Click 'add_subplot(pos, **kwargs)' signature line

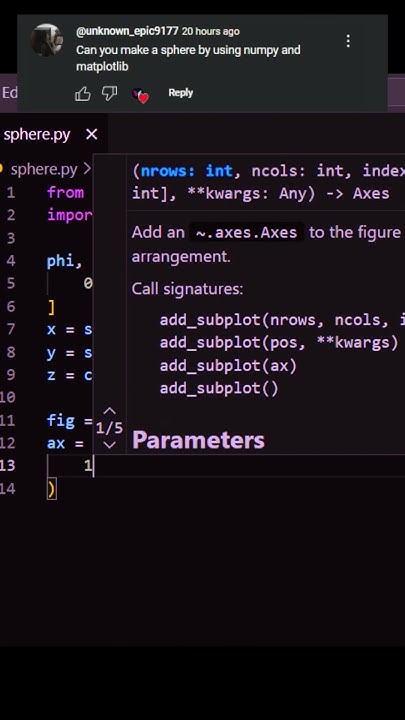coord(279,343)
